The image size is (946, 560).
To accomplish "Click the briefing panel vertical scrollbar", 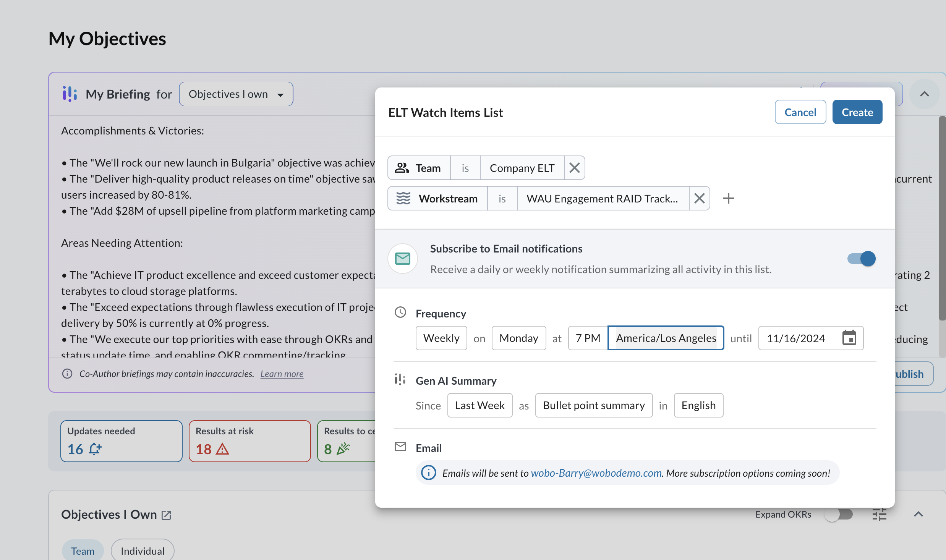I will (943, 218).
